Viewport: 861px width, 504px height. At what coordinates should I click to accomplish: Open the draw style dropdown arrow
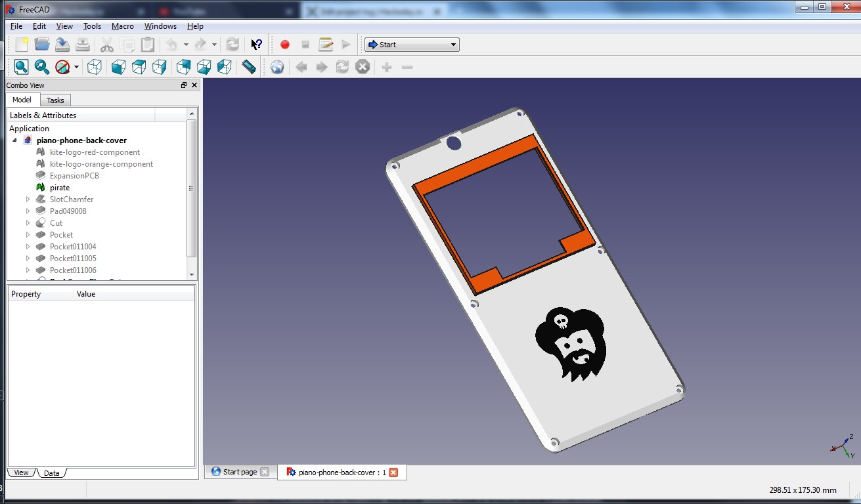coord(76,67)
